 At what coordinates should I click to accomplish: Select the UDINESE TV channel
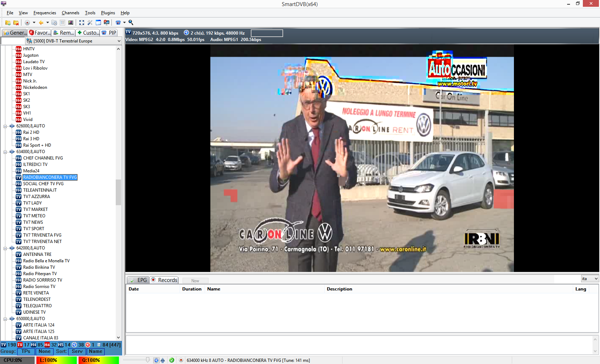click(x=34, y=312)
